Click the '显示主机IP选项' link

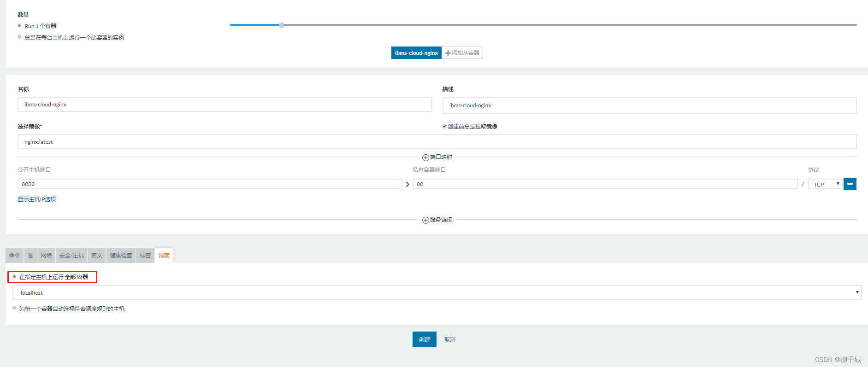pyautogui.click(x=37, y=199)
